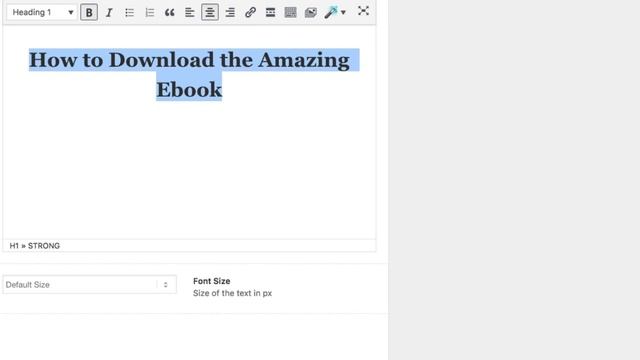Click the add media image icon

pos(311,12)
